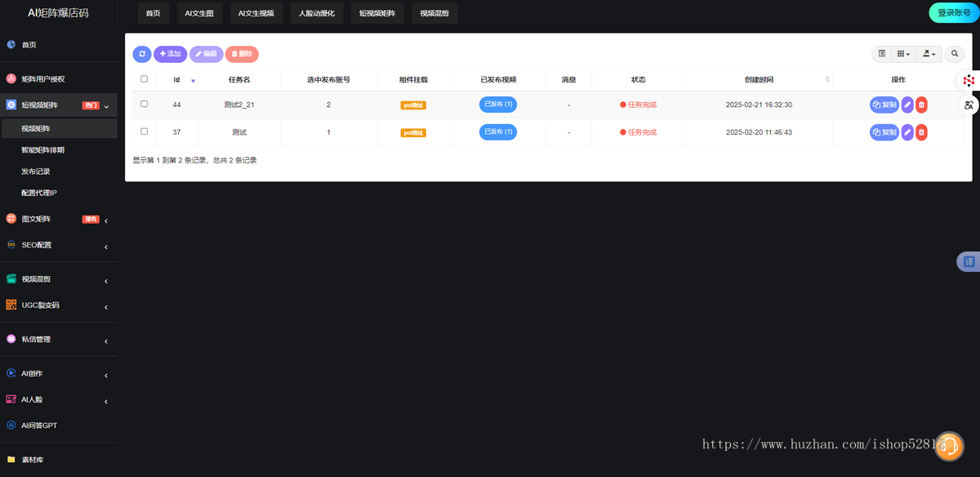Click the AI人脸 sidebar icon

[x=11, y=399]
